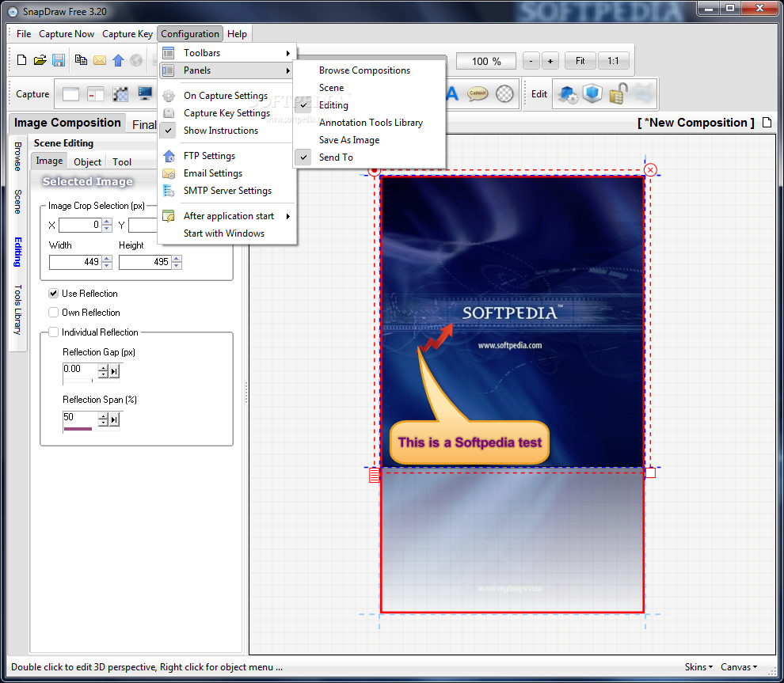
Task: Expand the Toolbars submenu
Action: tap(227, 53)
